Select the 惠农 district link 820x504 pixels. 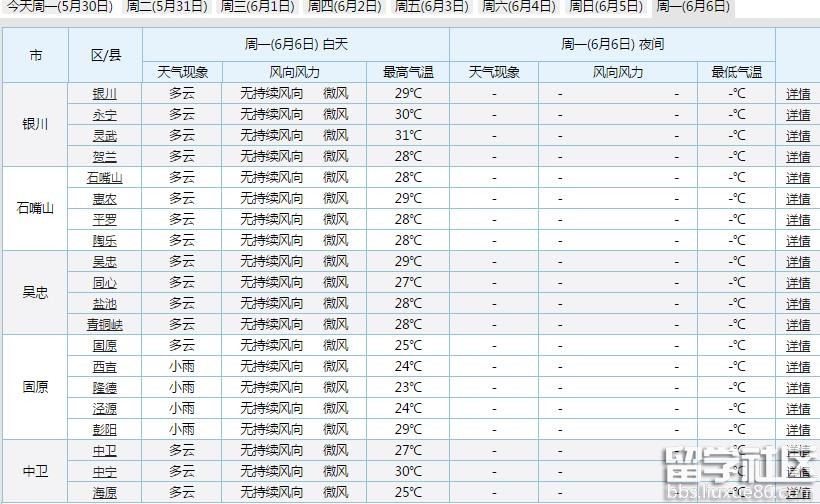click(105, 199)
